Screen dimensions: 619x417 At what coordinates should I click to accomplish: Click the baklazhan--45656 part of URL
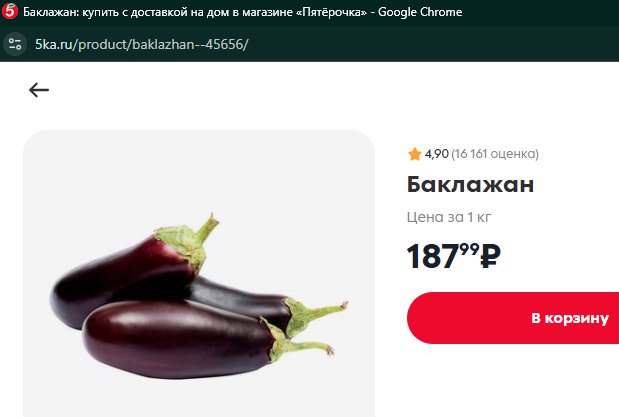(x=188, y=44)
